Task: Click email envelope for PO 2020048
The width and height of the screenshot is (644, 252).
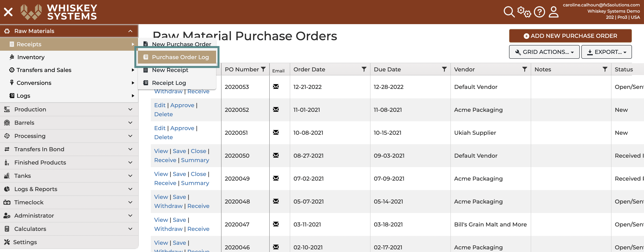Action: [276, 201]
